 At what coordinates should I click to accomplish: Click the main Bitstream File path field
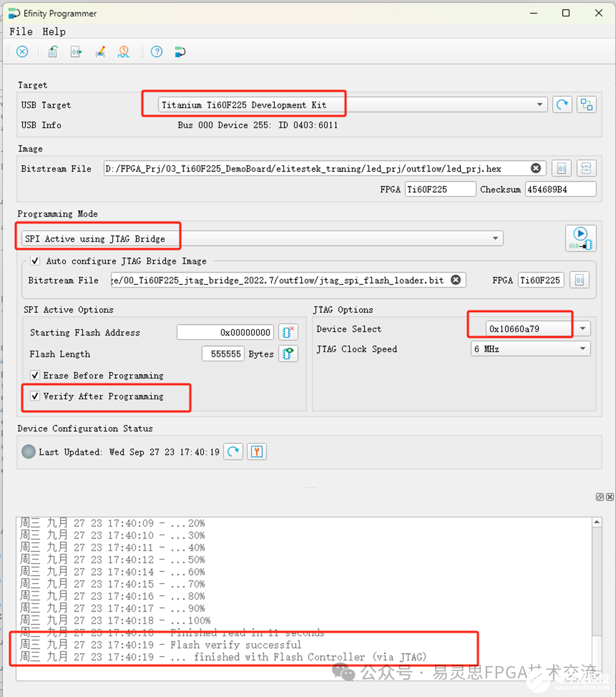[323, 169]
